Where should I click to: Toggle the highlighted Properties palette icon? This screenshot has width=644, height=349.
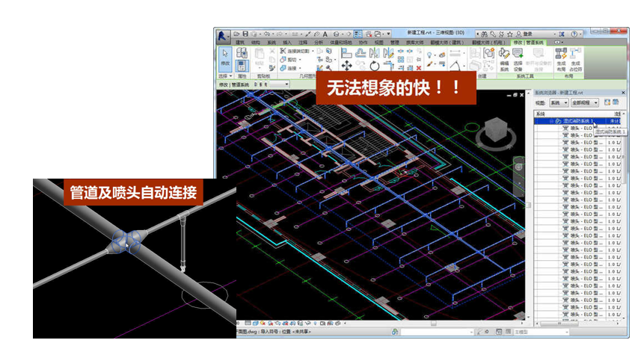pos(242,66)
